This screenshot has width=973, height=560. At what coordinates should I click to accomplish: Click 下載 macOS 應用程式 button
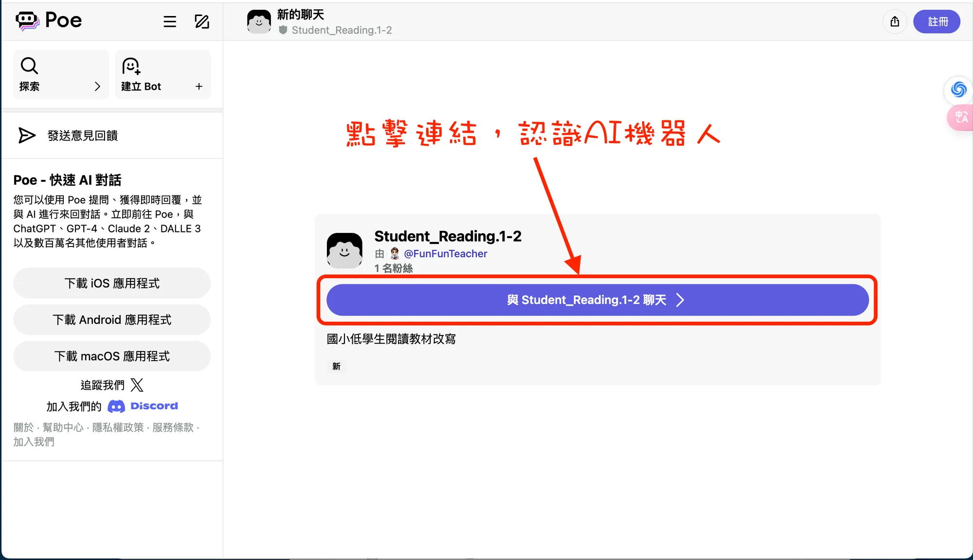tap(112, 356)
